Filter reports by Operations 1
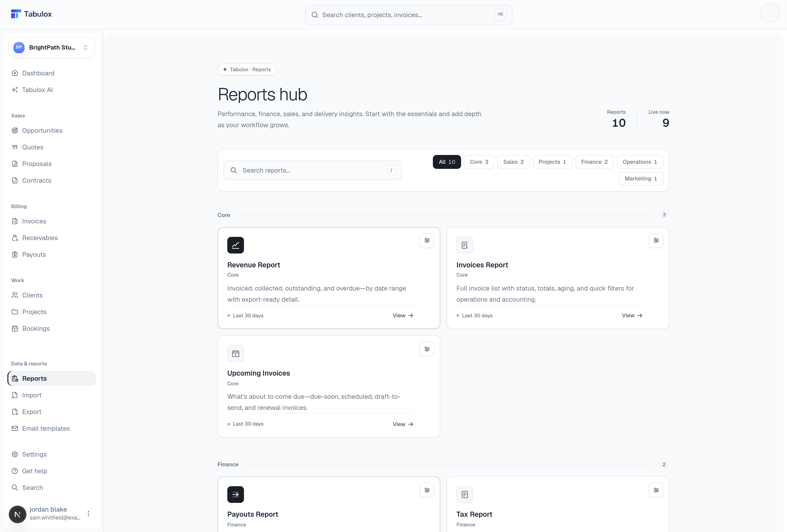 (x=640, y=162)
